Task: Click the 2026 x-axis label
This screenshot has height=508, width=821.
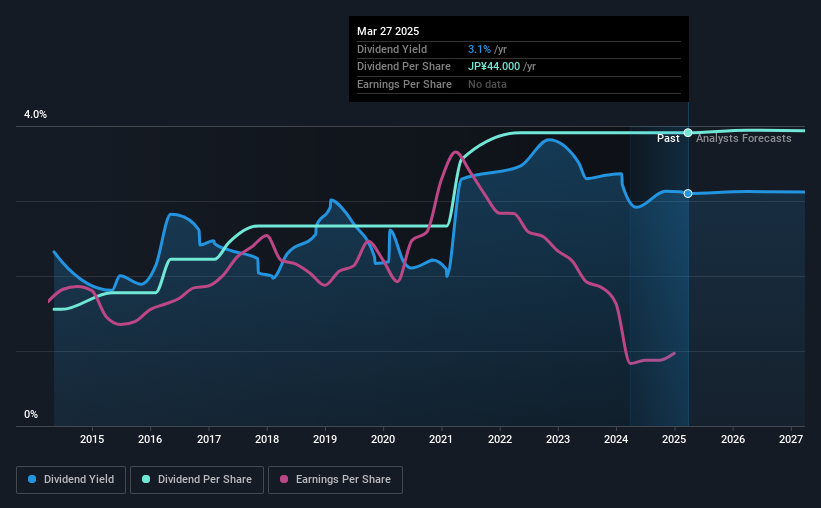Action: 733,439
